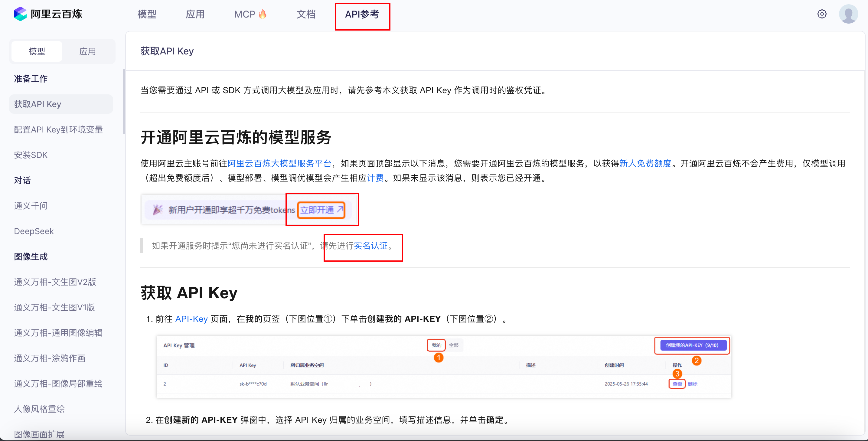Viewport: 868px width, 441px height.
Task: Follow the API-Key page link
Action: click(x=191, y=319)
